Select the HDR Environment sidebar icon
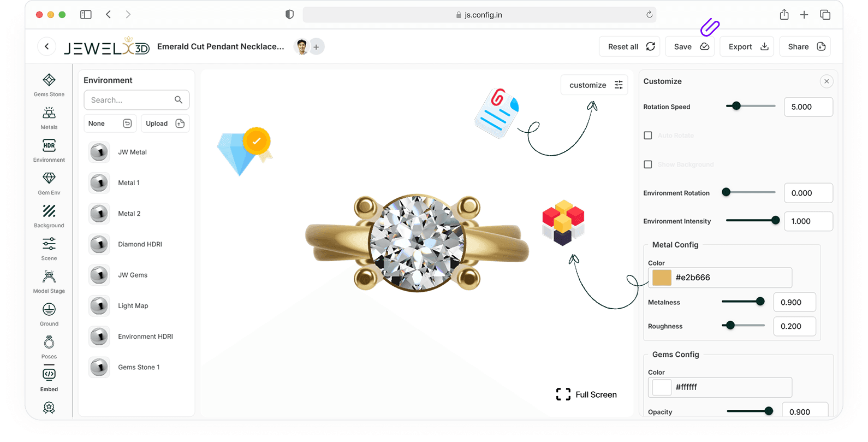The width and height of the screenshot is (868, 442). tap(49, 151)
